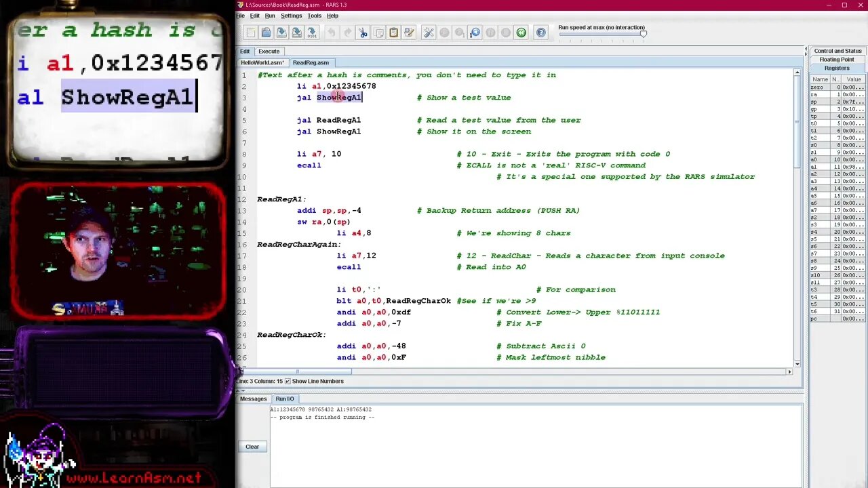Select the Run I/O tab
This screenshot has width=868, height=488.
285,399
